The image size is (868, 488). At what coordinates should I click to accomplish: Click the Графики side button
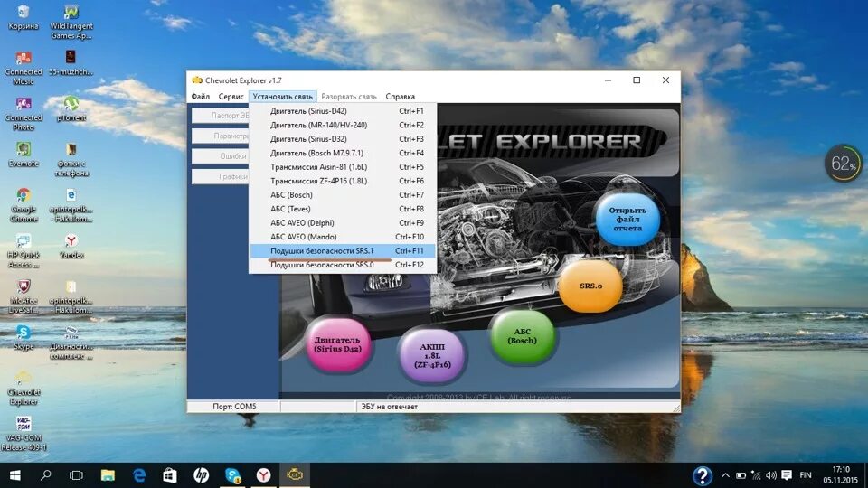pos(221,177)
